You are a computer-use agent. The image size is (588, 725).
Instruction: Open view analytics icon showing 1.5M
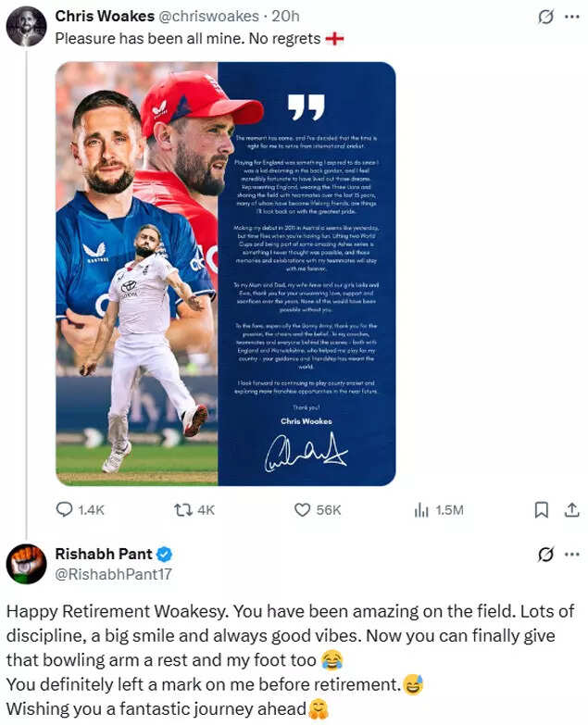coord(421,509)
